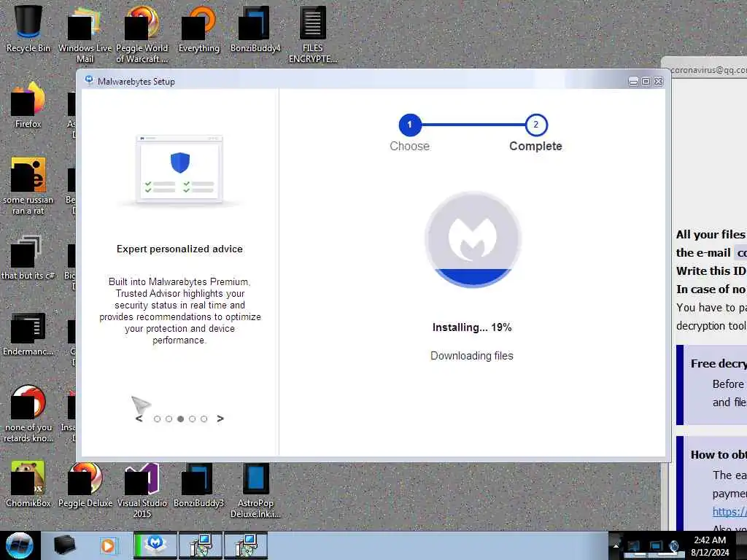Open the ChomikBox desktop shortcut

click(28, 484)
